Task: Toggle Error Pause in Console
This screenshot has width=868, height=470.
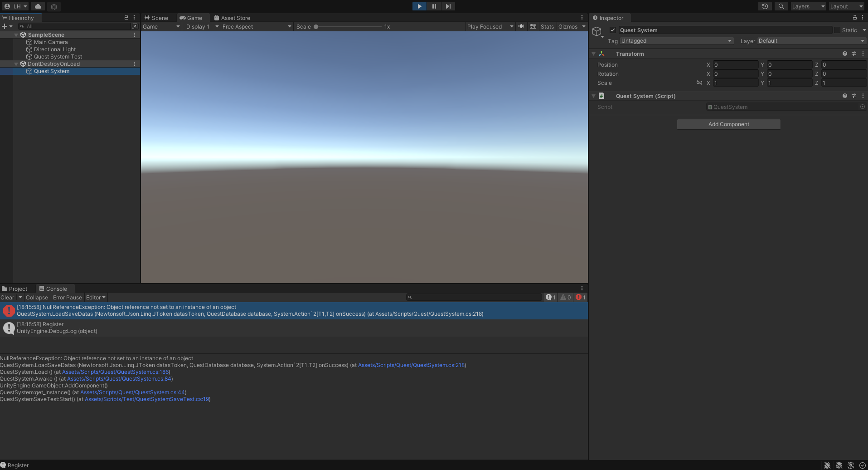Action: [67, 298]
